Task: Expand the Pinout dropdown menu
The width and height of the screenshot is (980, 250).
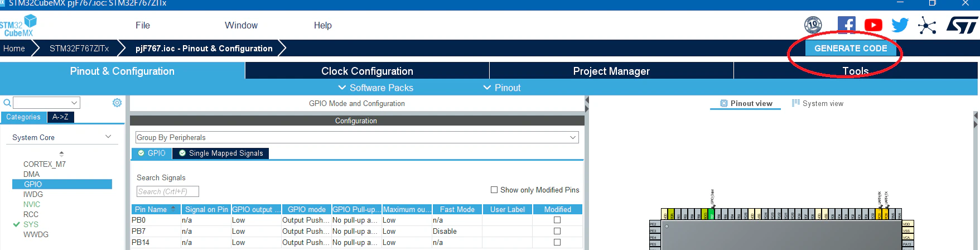Action: pos(501,88)
